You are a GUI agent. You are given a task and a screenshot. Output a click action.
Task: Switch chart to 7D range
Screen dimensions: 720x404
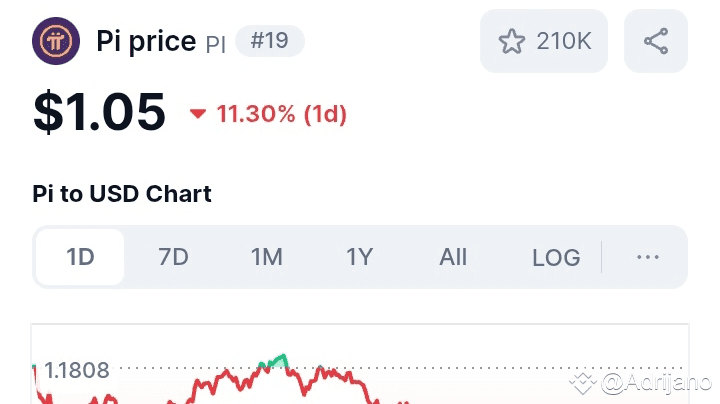click(x=173, y=257)
